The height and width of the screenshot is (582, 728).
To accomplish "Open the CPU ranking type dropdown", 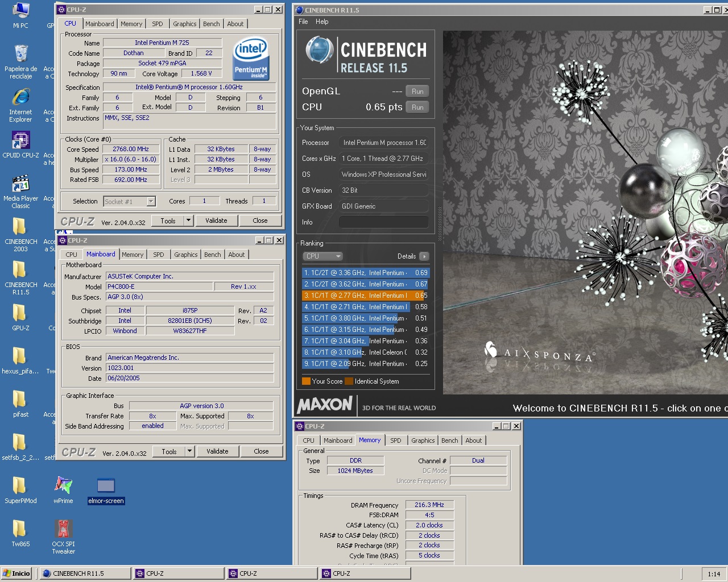I will [x=322, y=256].
